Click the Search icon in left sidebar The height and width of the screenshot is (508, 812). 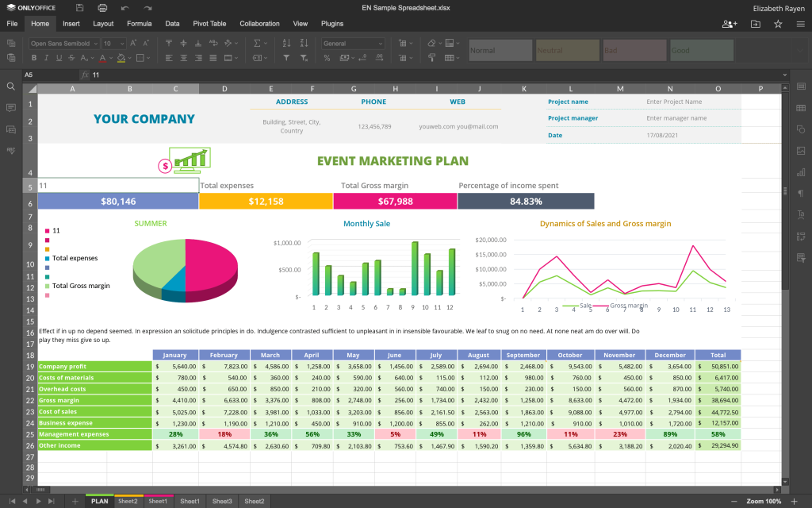[10, 86]
